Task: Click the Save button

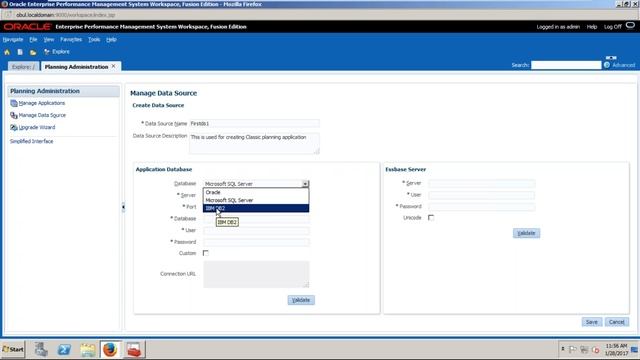Action: point(592,322)
